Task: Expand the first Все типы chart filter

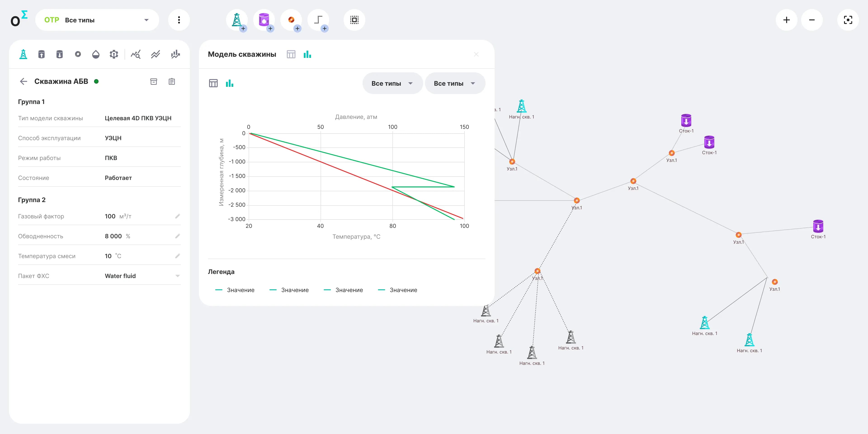Action: coord(393,83)
